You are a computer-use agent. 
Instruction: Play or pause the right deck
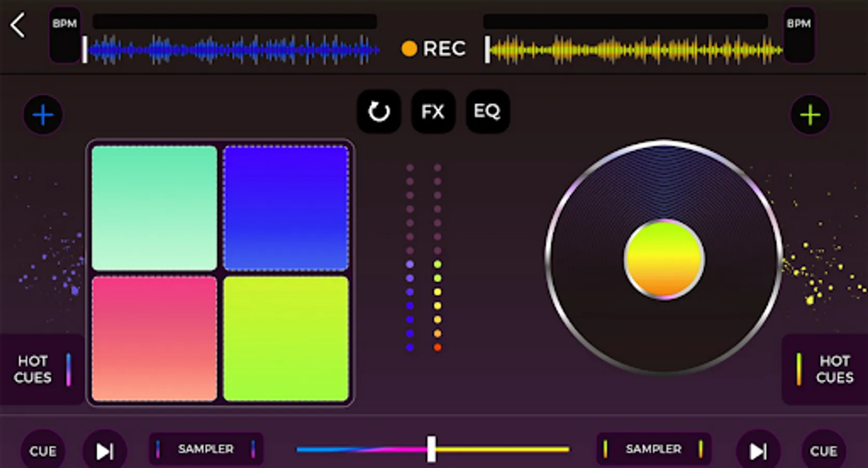[x=758, y=451]
